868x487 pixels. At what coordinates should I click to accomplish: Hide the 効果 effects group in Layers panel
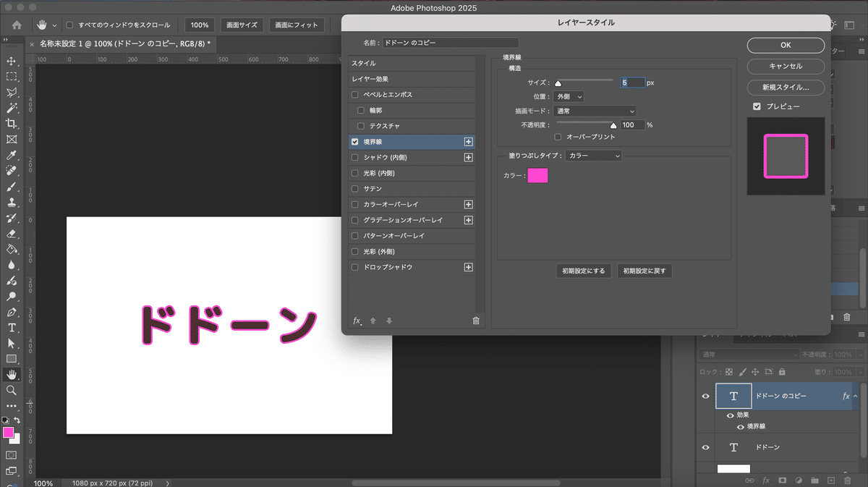point(729,415)
